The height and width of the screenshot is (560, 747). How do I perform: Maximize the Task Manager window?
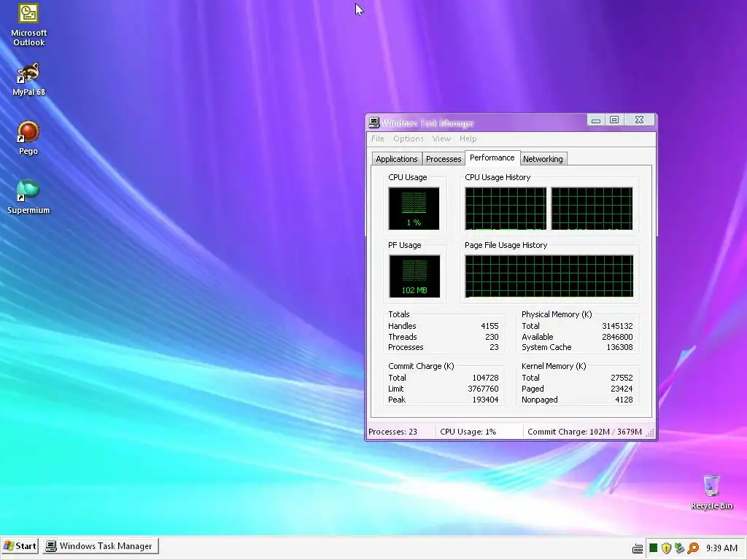click(614, 120)
